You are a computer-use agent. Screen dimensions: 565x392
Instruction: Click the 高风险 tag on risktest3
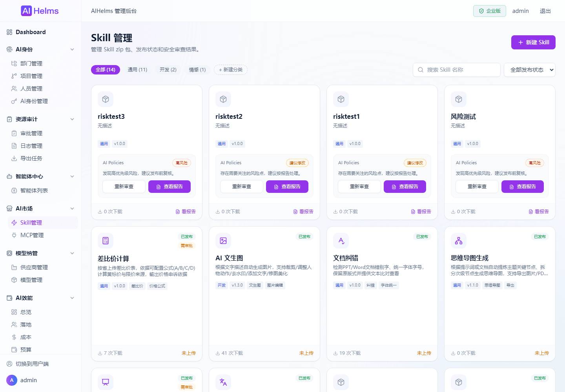pyautogui.click(x=182, y=163)
